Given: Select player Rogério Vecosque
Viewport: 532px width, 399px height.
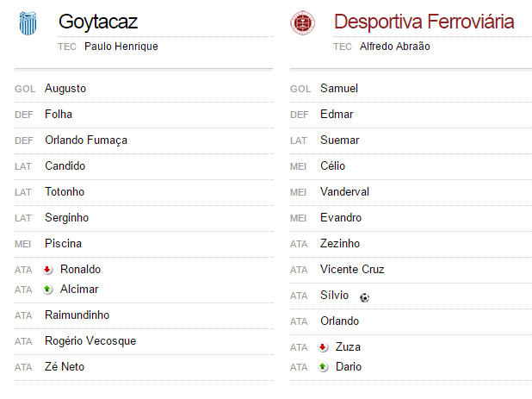Looking at the screenshot, I should (x=90, y=341).
